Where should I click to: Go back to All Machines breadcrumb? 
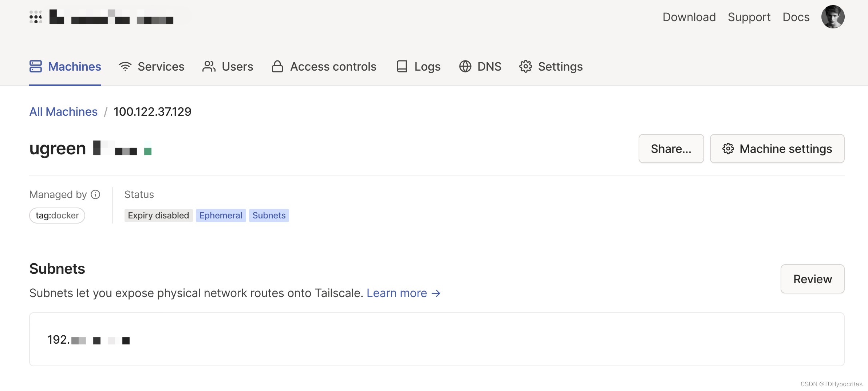pos(63,111)
